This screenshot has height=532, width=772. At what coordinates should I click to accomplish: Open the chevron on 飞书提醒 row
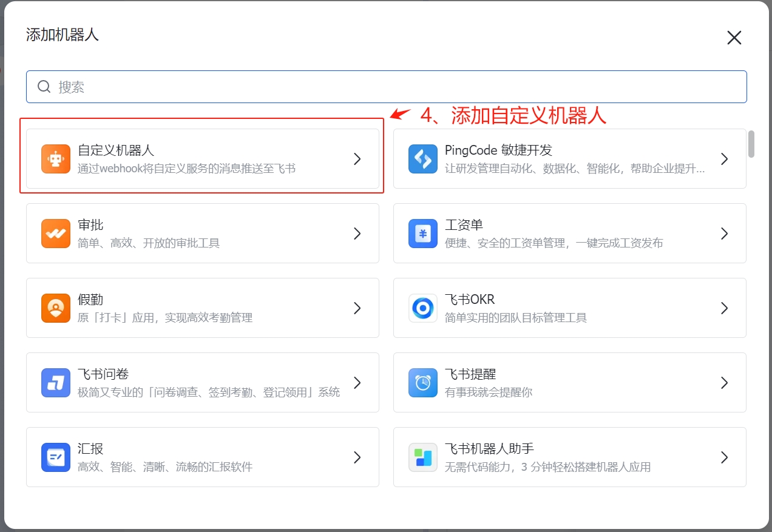pyautogui.click(x=724, y=383)
